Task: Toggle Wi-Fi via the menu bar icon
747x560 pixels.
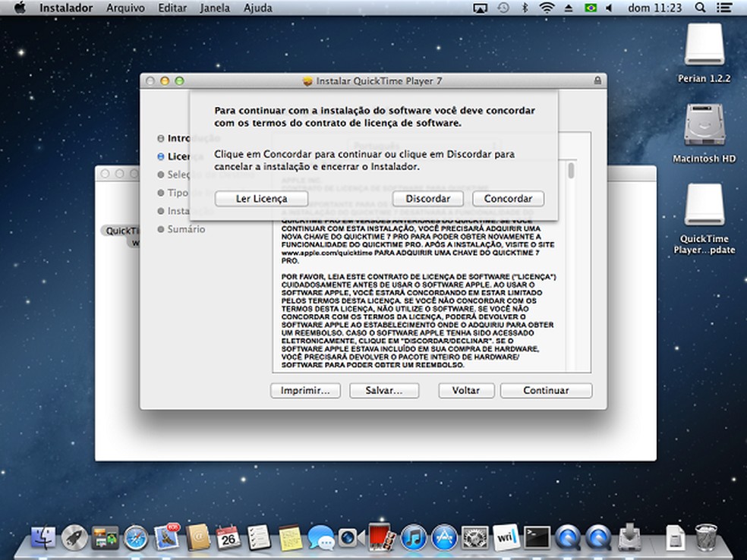Action: (546, 8)
